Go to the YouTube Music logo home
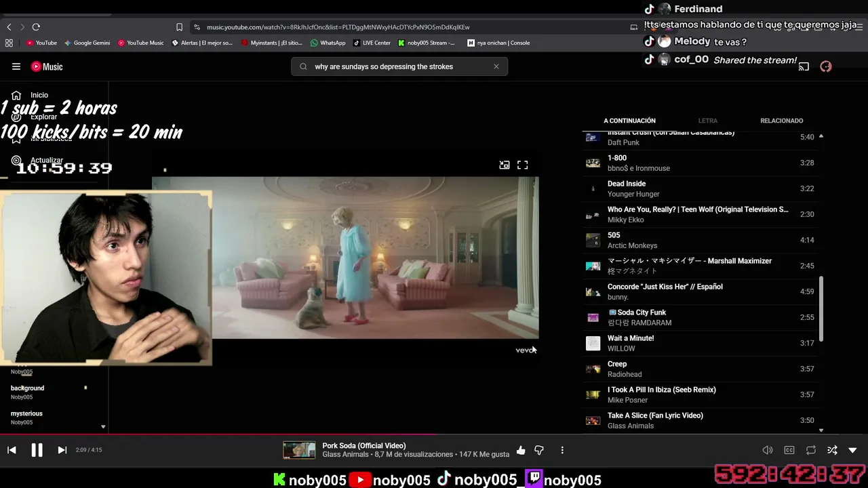Viewport: 868px width, 488px height. click(x=47, y=66)
